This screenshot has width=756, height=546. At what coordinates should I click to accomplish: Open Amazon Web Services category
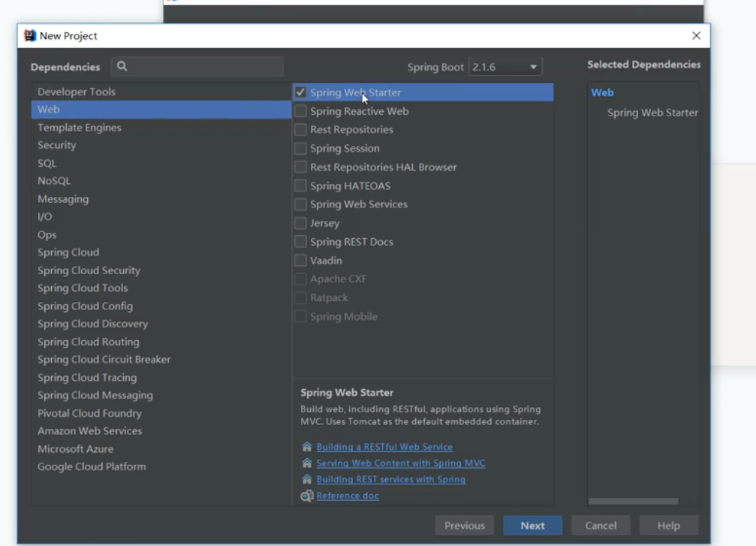coord(161,431)
